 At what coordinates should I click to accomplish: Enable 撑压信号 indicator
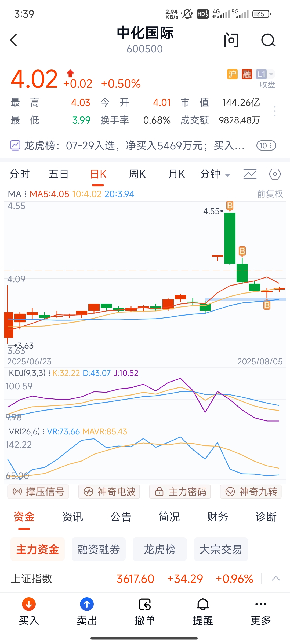click(x=38, y=492)
